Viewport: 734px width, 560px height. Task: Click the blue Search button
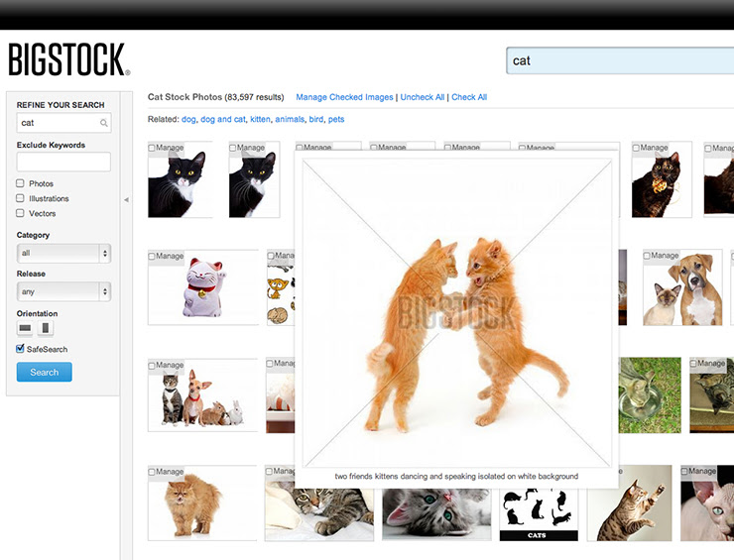[x=45, y=372]
